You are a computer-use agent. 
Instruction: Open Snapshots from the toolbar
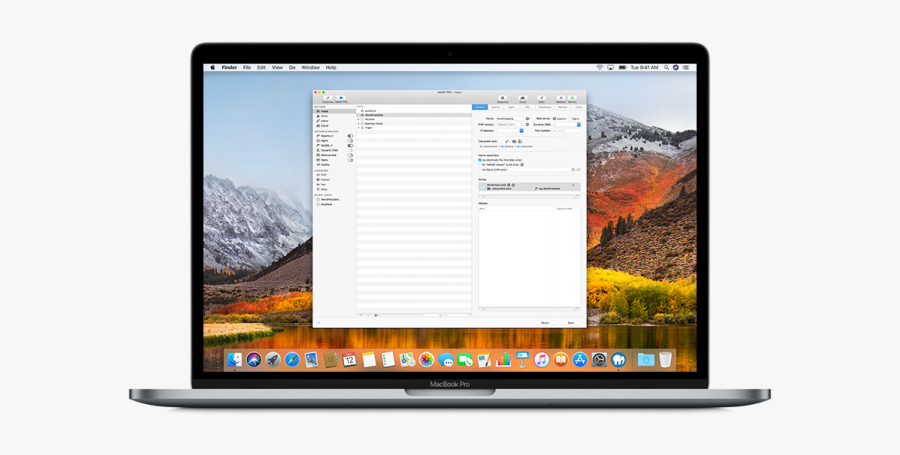pyautogui.click(x=503, y=99)
